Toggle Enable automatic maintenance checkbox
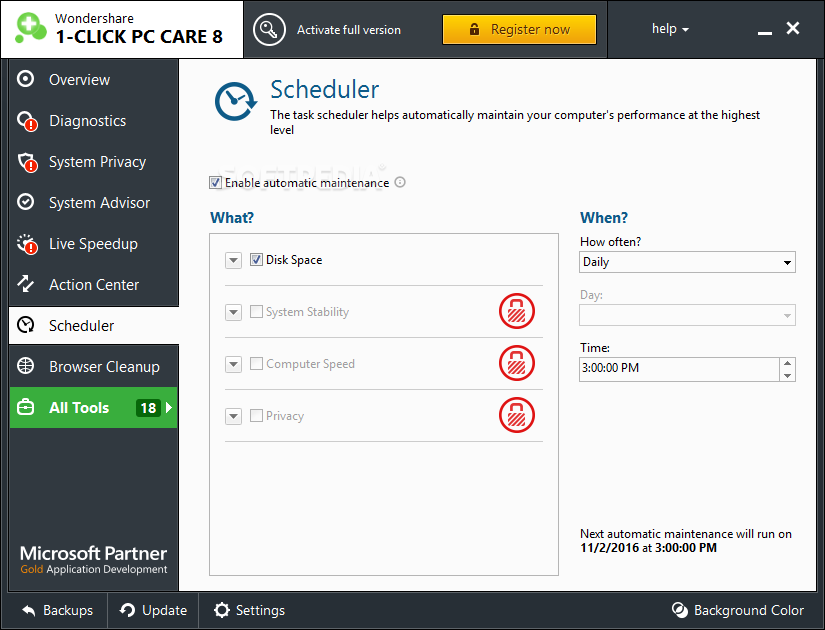Viewport: 825px width, 630px height. click(215, 183)
